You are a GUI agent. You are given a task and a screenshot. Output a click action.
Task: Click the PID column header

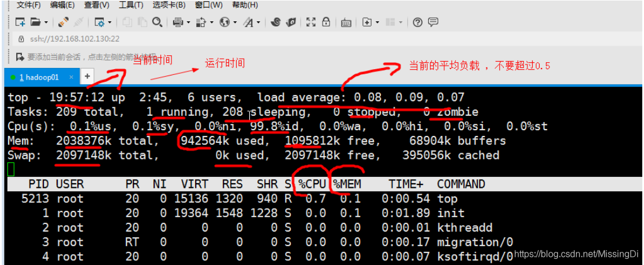pyautogui.click(x=39, y=184)
